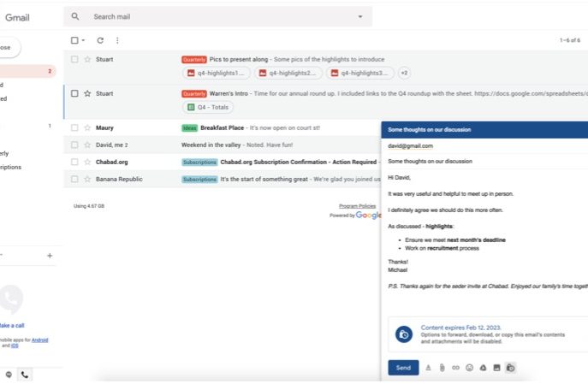Expand the search options dropdown arrow
This screenshot has height=384, width=588.
(x=360, y=16)
